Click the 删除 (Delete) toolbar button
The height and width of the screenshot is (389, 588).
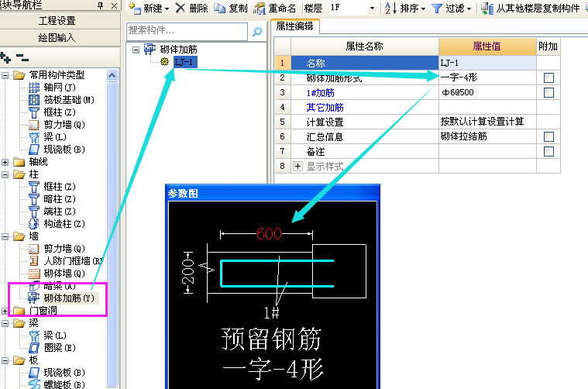coord(192,8)
